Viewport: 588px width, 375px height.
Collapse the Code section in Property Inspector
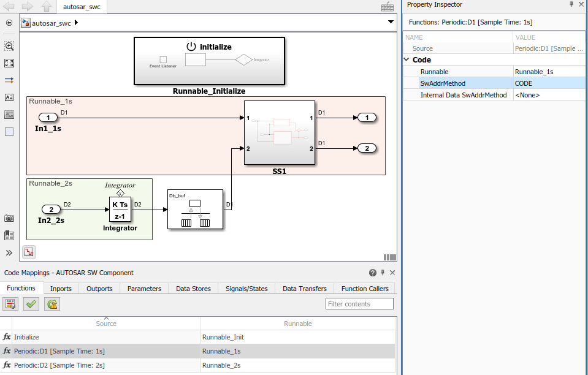407,59
